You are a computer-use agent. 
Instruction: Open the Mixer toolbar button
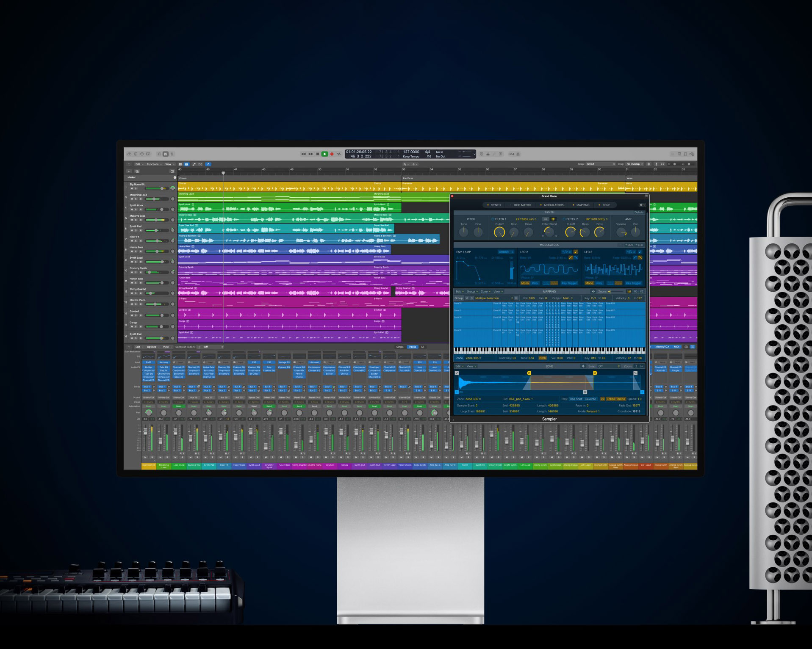[166, 154]
